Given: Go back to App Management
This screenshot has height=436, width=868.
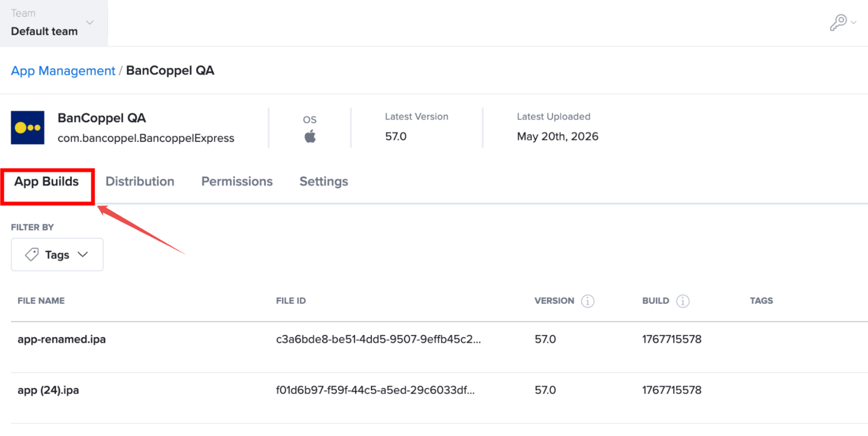Looking at the screenshot, I should 63,71.
